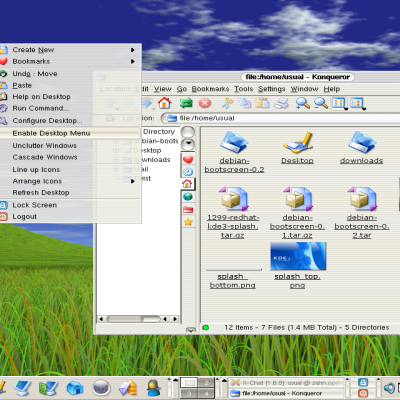
Task: Open the History clock sidebar tab
Action: [188, 172]
